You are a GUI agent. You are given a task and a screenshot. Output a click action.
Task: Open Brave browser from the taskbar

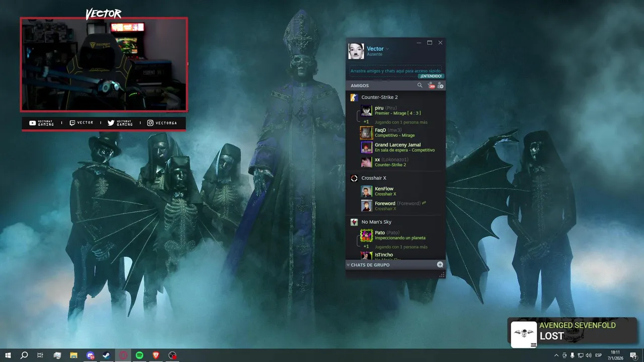pyautogui.click(x=156, y=355)
